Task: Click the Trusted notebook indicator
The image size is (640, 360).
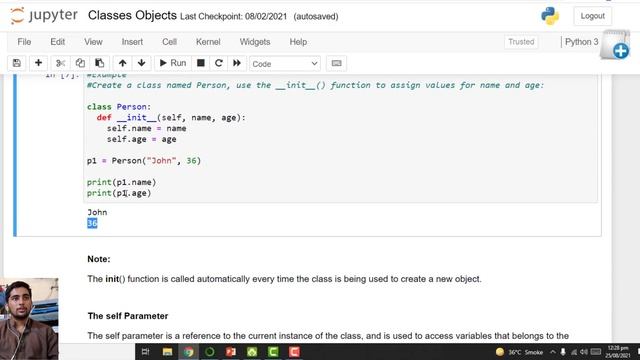Action: click(x=521, y=42)
